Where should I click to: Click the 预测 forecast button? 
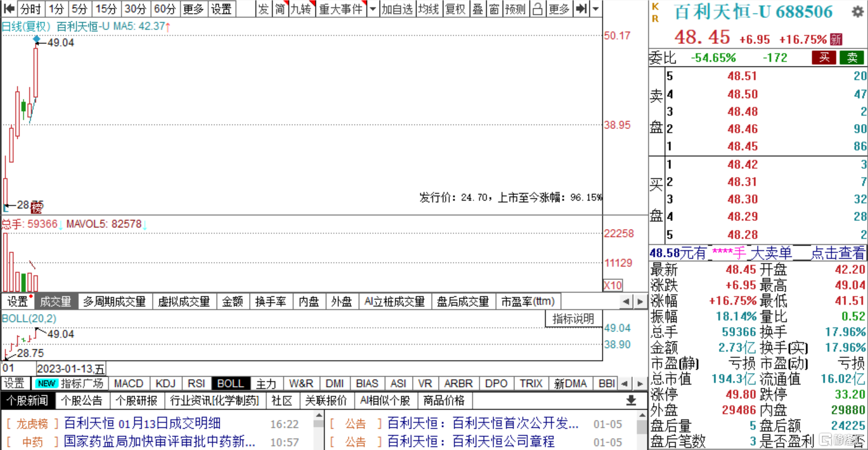515,9
